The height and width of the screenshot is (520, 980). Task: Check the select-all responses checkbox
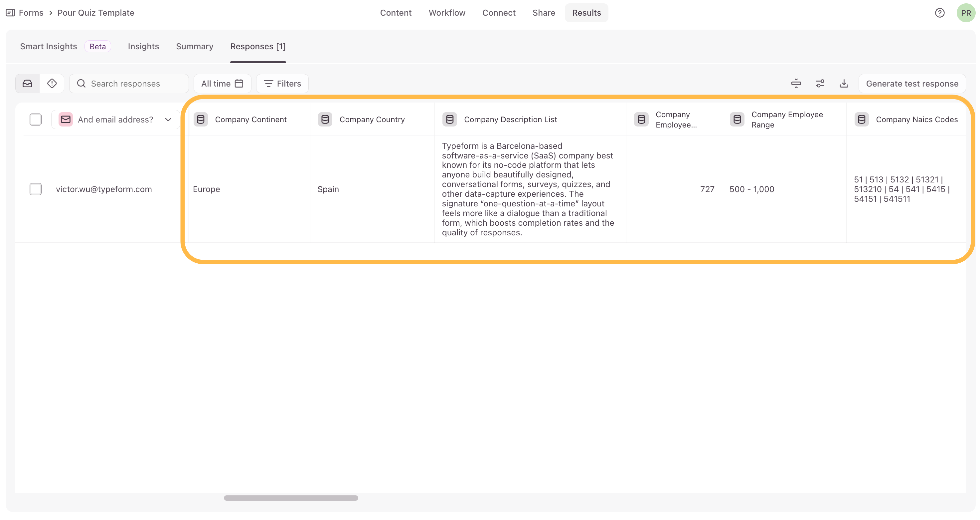pos(35,120)
